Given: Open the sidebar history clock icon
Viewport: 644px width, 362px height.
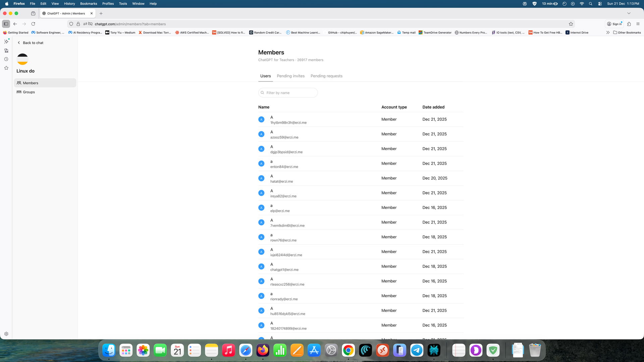Looking at the screenshot, I should tap(6, 59).
